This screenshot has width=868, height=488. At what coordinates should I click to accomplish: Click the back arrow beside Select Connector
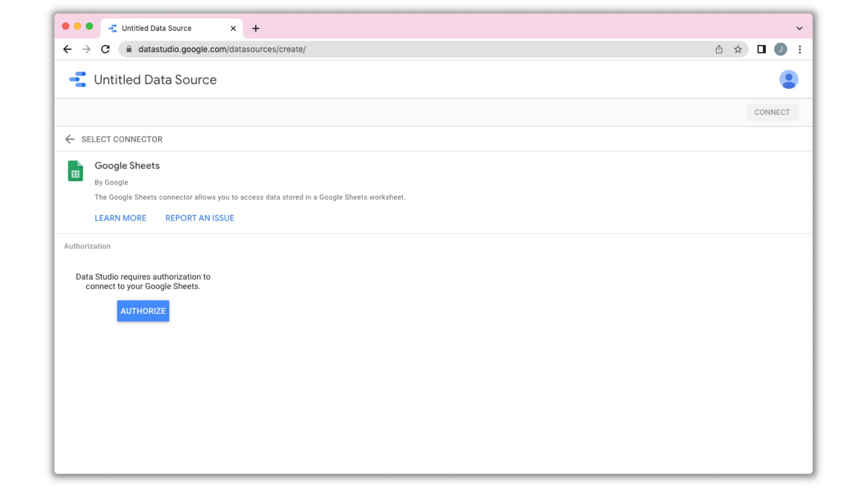pyautogui.click(x=70, y=139)
